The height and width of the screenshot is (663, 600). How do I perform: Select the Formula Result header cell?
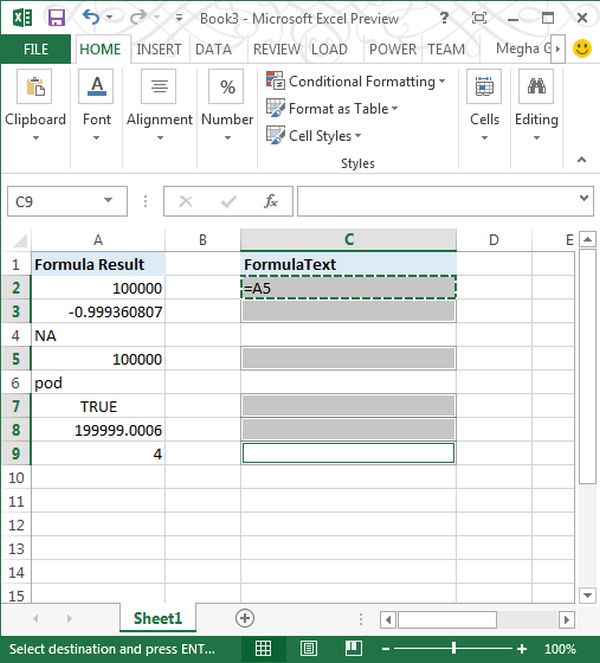[x=98, y=265]
